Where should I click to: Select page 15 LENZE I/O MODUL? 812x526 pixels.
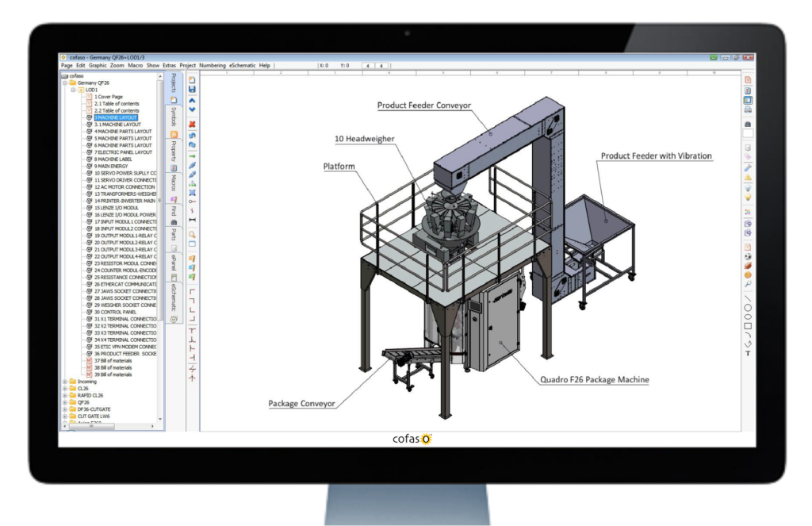[117, 208]
